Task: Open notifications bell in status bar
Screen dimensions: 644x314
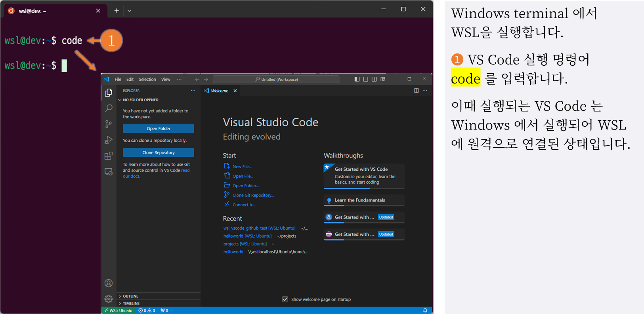Action: [x=425, y=310]
